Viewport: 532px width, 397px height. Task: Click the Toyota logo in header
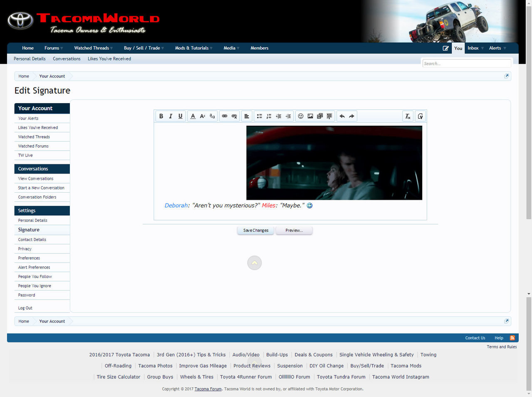[x=20, y=20]
